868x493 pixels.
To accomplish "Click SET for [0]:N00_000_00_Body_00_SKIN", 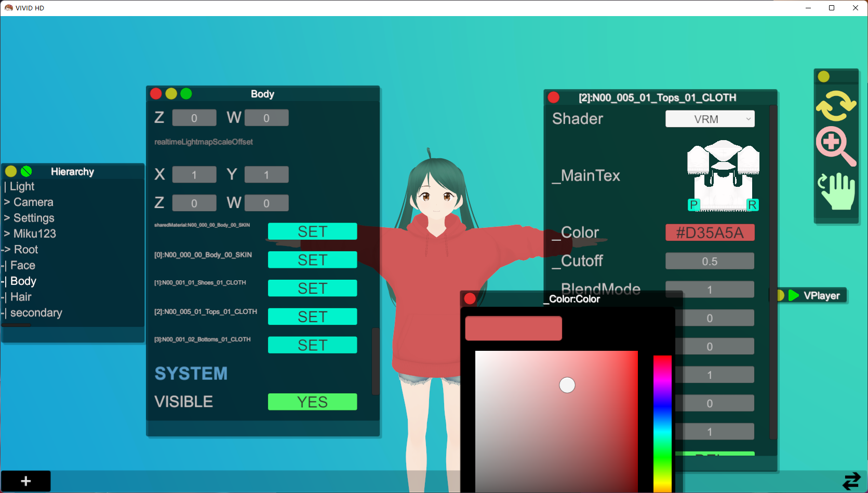I will 313,260.
